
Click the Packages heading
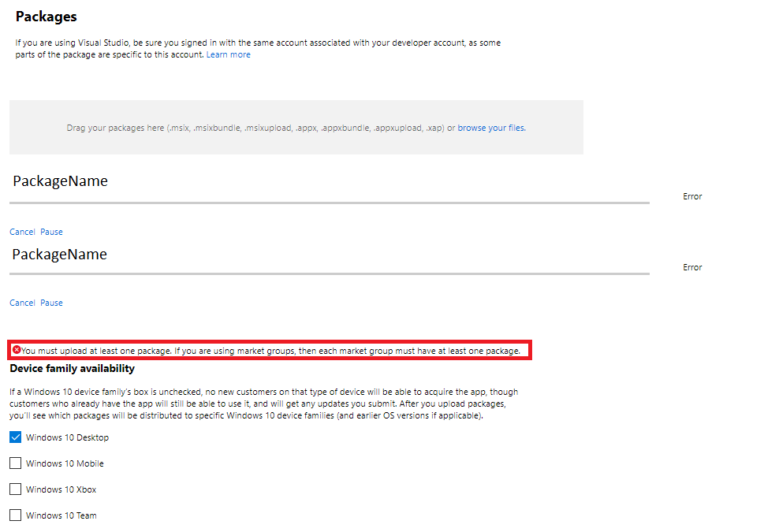[47, 17]
